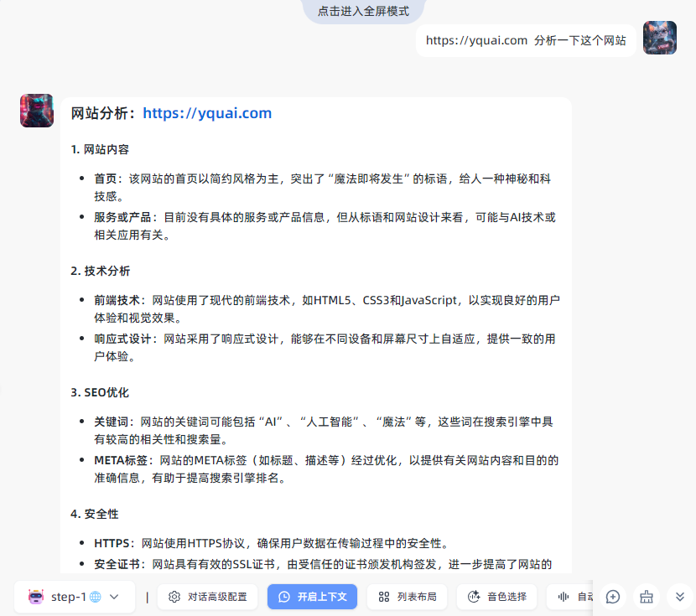This screenshot has height=616, width=696.
Task: Click the assistant avatar beside the reply
Action: click(37, 111)
